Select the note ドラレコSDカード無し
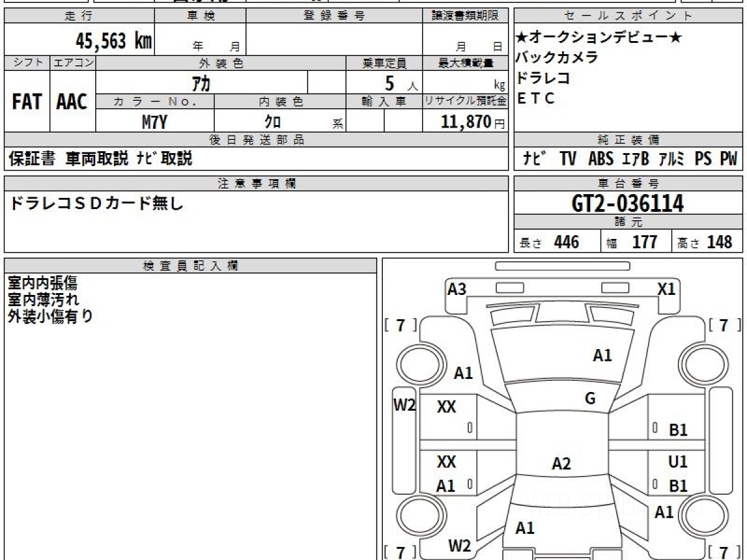 (x=96, y=203)
